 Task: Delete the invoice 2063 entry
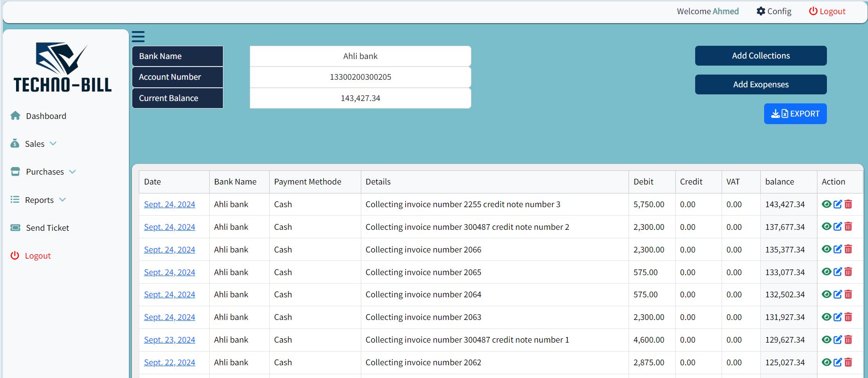848,317
